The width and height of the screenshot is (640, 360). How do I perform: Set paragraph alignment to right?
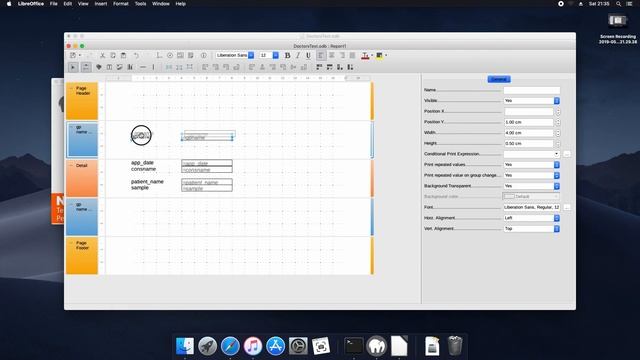pos(342,55)
